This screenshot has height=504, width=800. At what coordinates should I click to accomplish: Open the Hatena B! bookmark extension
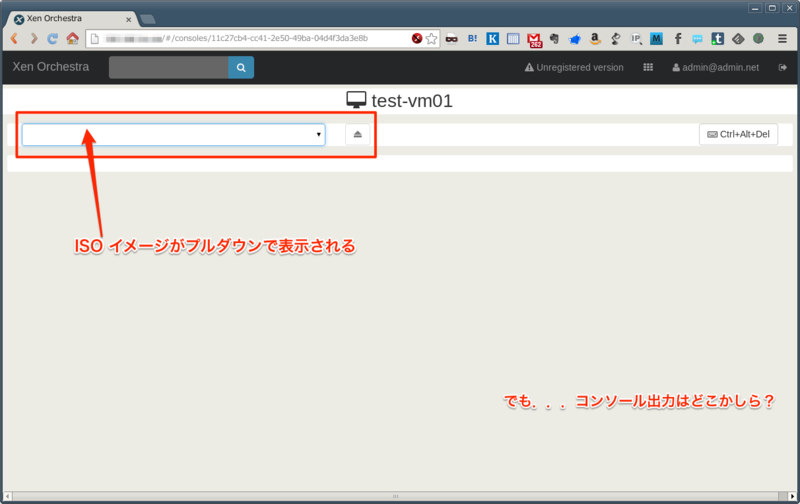coord(472,38)
